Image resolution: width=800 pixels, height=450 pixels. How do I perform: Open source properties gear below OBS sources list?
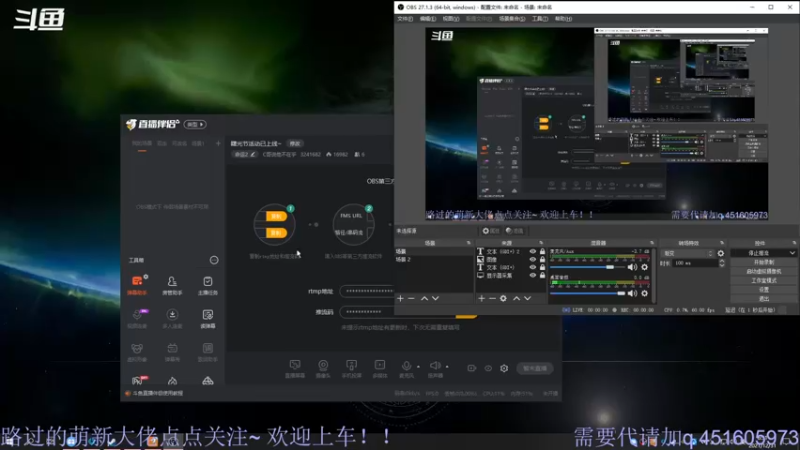pyautogui.click(x=503, y=298)
